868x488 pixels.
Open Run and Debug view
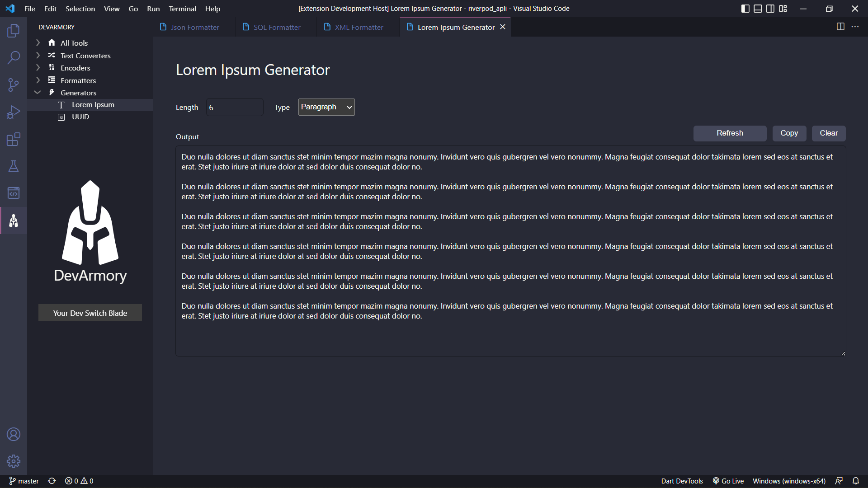point(14,112)
